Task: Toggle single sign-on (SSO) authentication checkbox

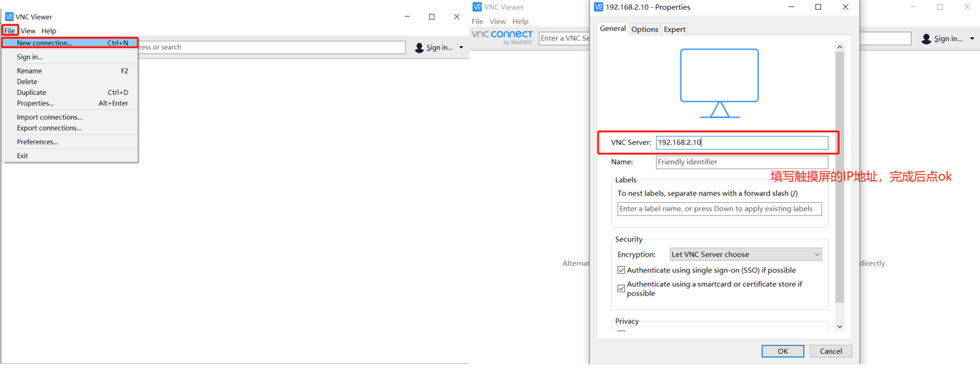Action: click(x=621, y=271)
